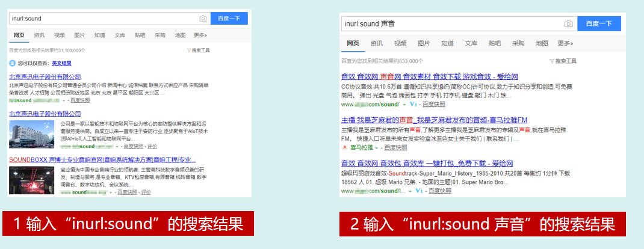Screen dimensions: 644x249
Task: Open result '音效 音效网 声音网 音效素材'
Action: [430, 77]
